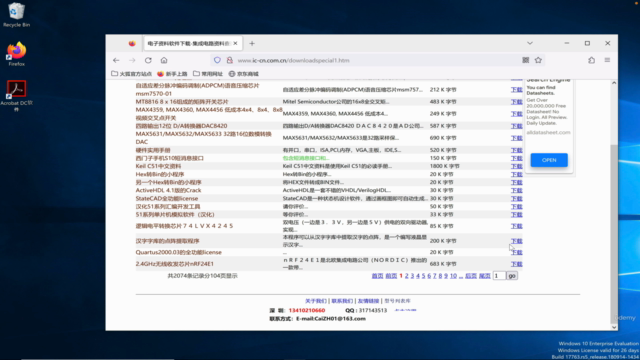Go to 后页 next page link
The height and width of the screenshot is (360, 640).
point(471,276)
